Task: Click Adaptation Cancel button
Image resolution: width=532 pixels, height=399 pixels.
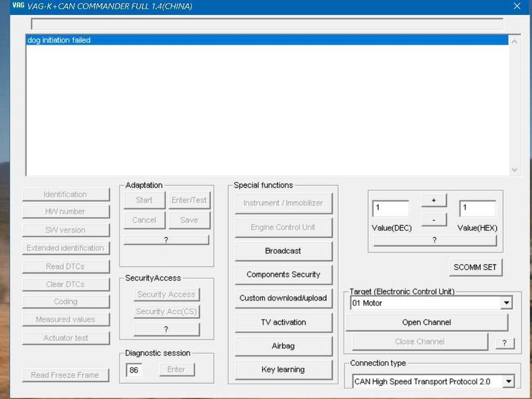Action: [x=144, y=220]
